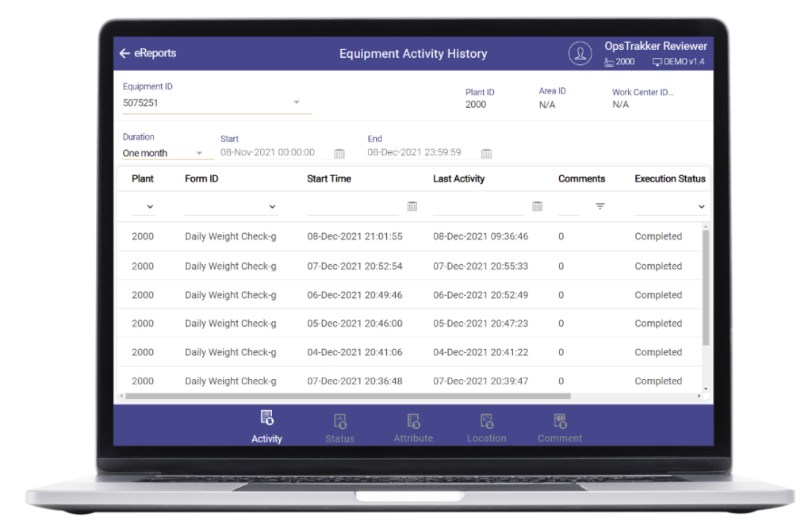Click the Start Time filter calendar icon
The height and width of the screenshot is (525, 812).
(412, 206)
